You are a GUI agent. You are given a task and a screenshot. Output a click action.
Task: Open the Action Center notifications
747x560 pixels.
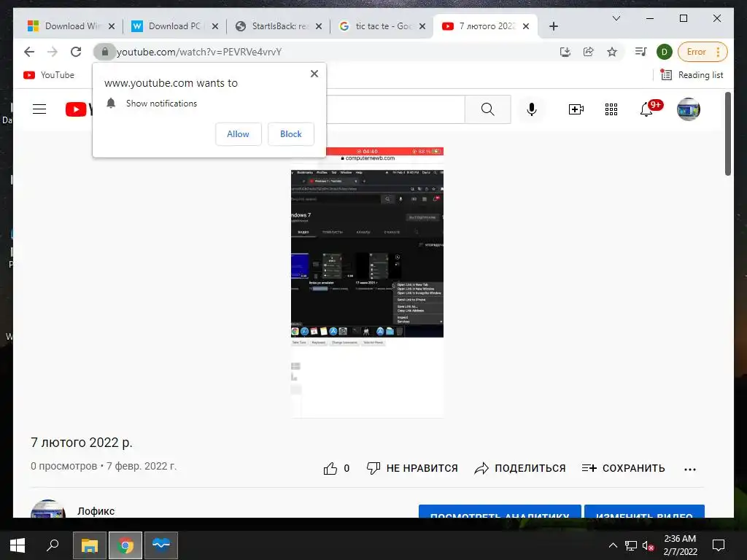[x=718, y=545]
